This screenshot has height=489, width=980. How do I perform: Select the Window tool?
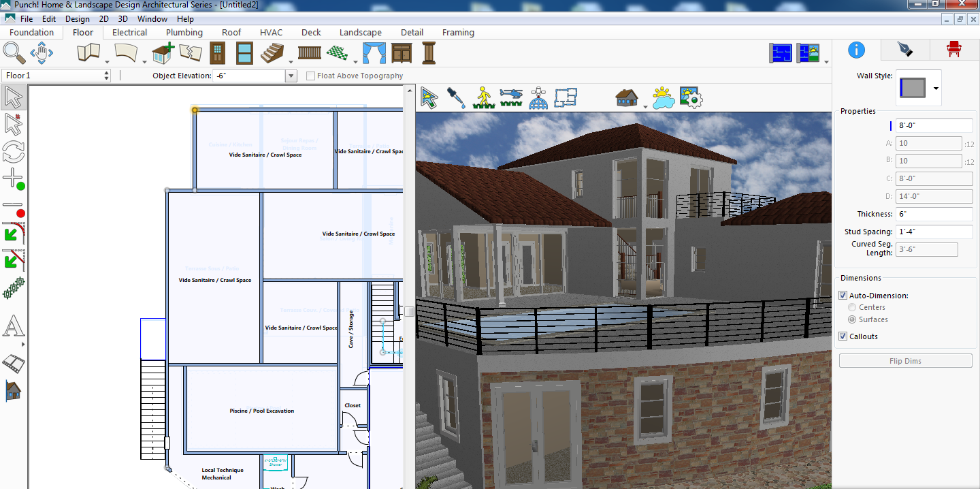[x=244, y=52]
